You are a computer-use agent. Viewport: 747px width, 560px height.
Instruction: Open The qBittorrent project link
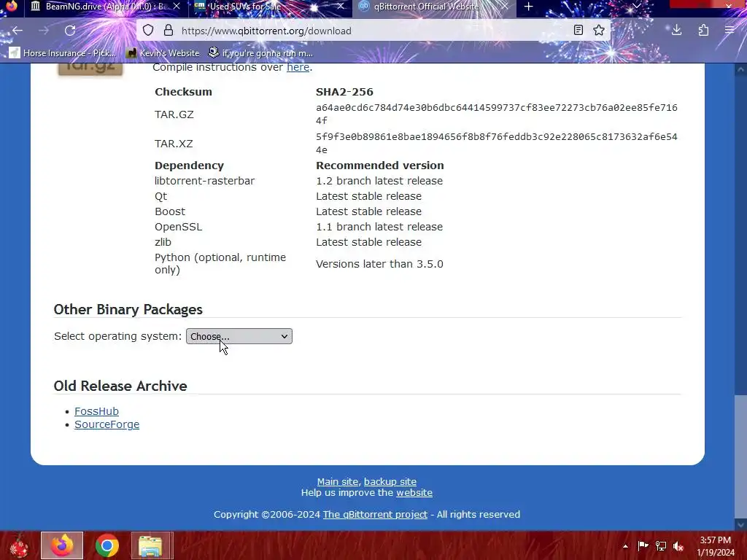[375, 514]
